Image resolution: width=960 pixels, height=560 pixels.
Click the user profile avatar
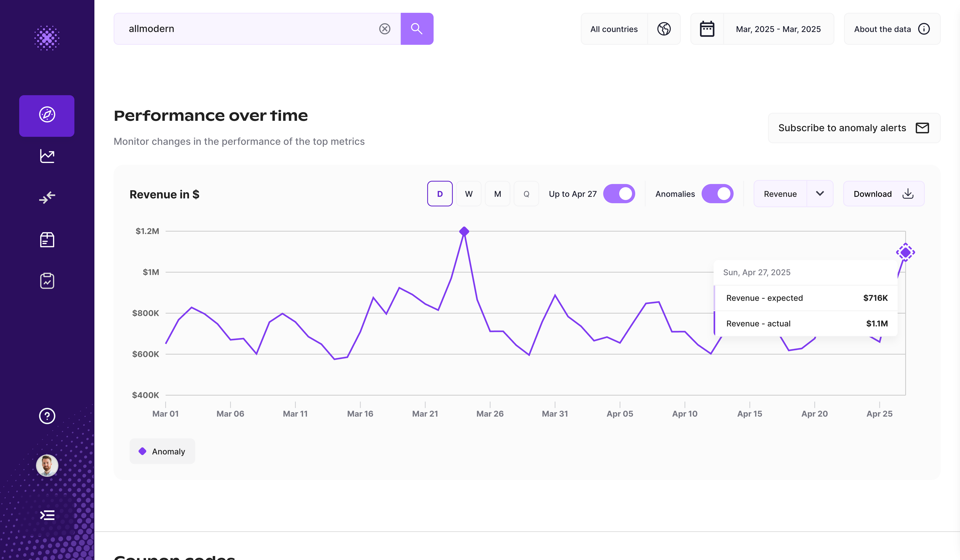click(47, 465)
